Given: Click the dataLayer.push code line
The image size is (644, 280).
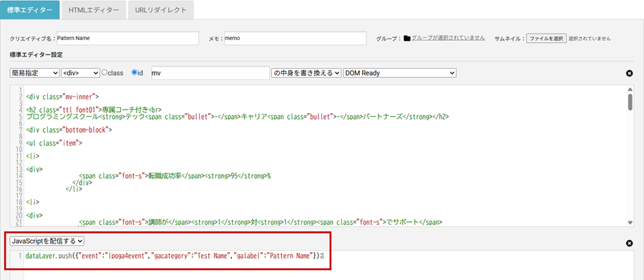Looking at the screenshot, I should tap(175, 256).
